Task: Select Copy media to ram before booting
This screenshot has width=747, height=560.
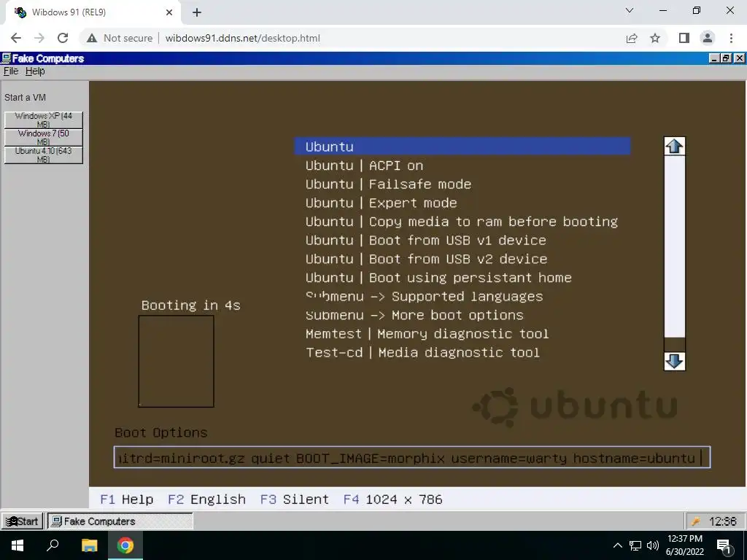Action: (462, 222)
